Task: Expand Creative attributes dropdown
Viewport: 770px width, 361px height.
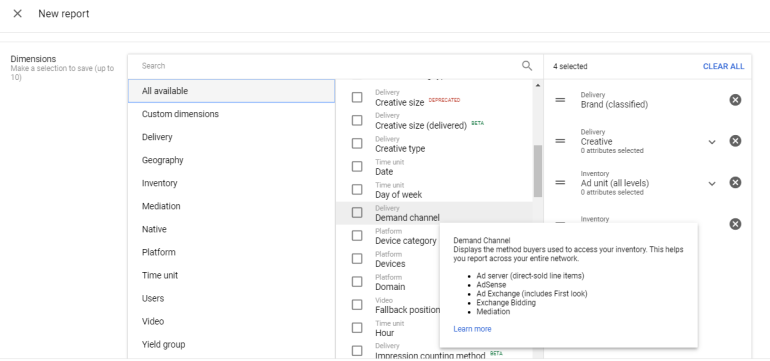Action: pyautogui.click(x=712, y=142)
